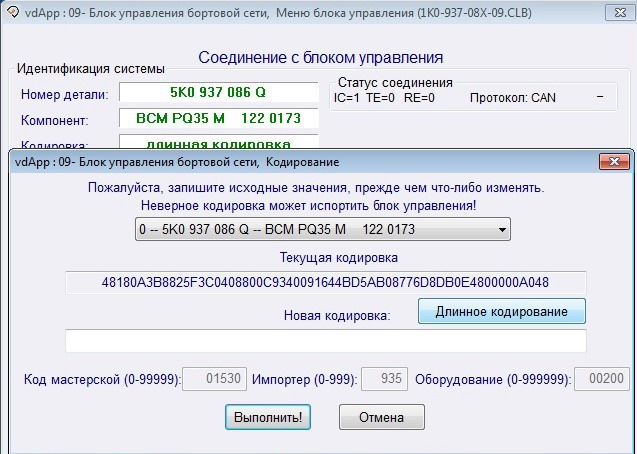Click the Протокол: CAN status text

512,98
